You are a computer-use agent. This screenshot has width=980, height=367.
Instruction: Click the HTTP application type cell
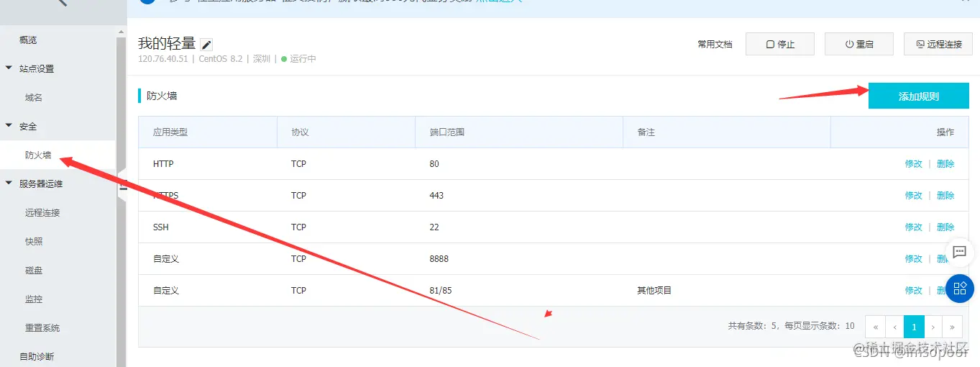coord(163,163)
